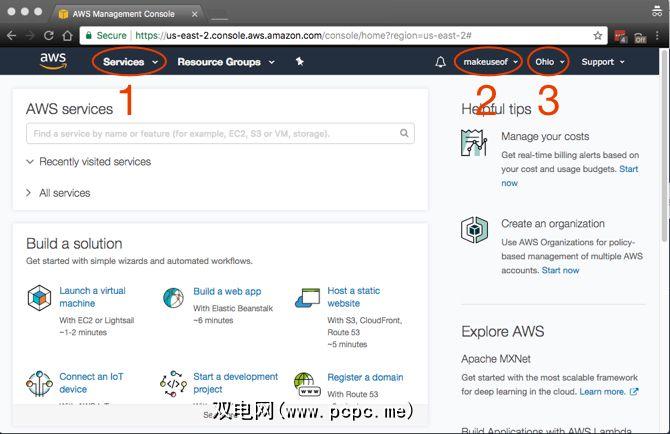Bookmark page with the star icon

[597, 35]
